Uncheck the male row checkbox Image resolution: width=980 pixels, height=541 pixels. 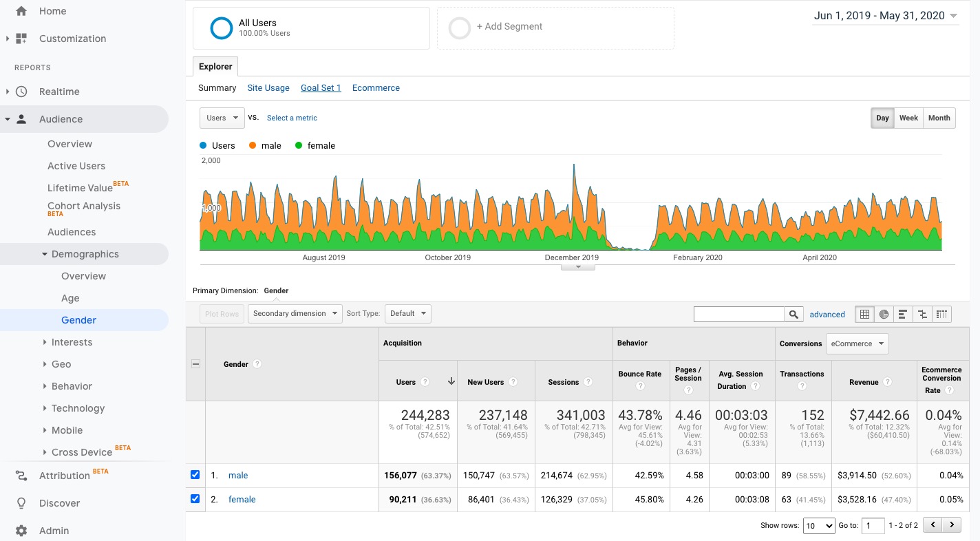[195, 474]
